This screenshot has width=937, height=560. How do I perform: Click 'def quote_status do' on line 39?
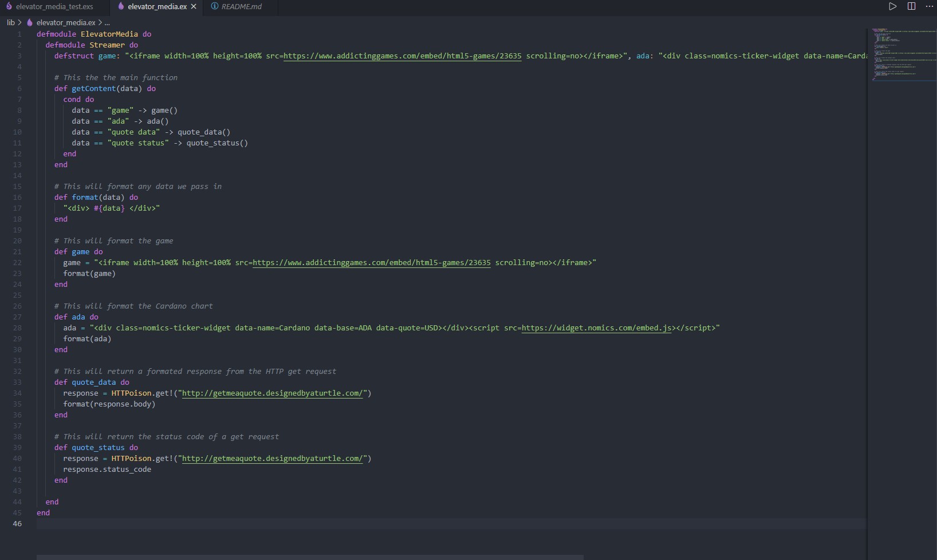(96, 448)
